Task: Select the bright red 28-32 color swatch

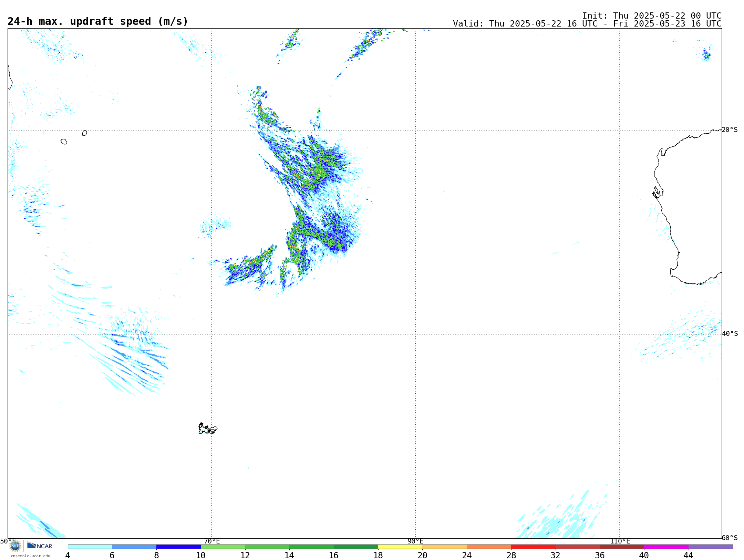Action: pyautogui.click(x=533, y=547)
